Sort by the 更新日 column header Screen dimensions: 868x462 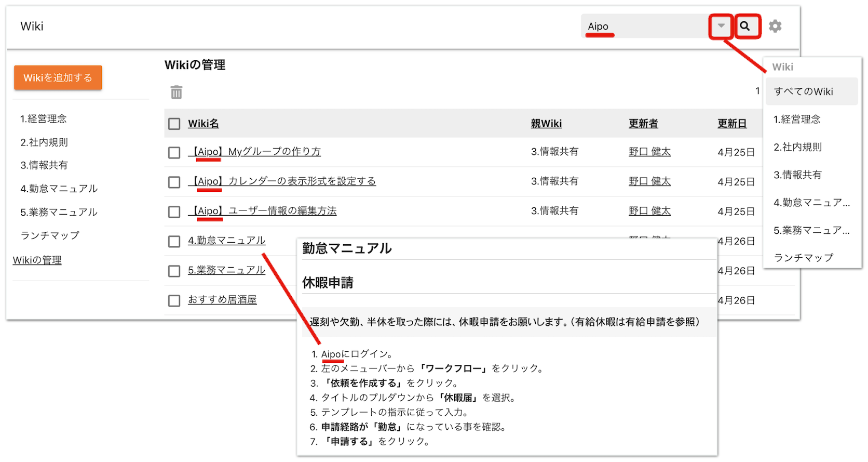732,123
